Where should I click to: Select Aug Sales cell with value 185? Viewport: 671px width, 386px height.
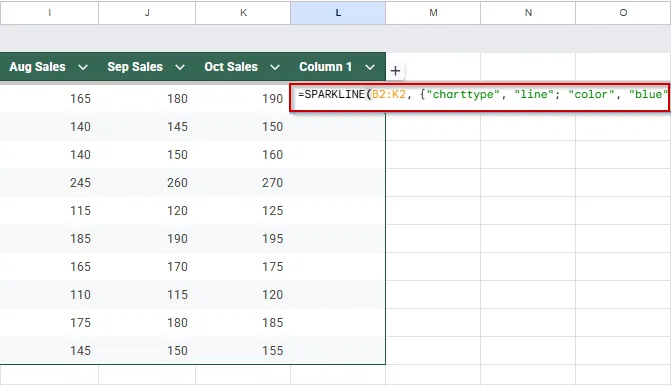49,239
